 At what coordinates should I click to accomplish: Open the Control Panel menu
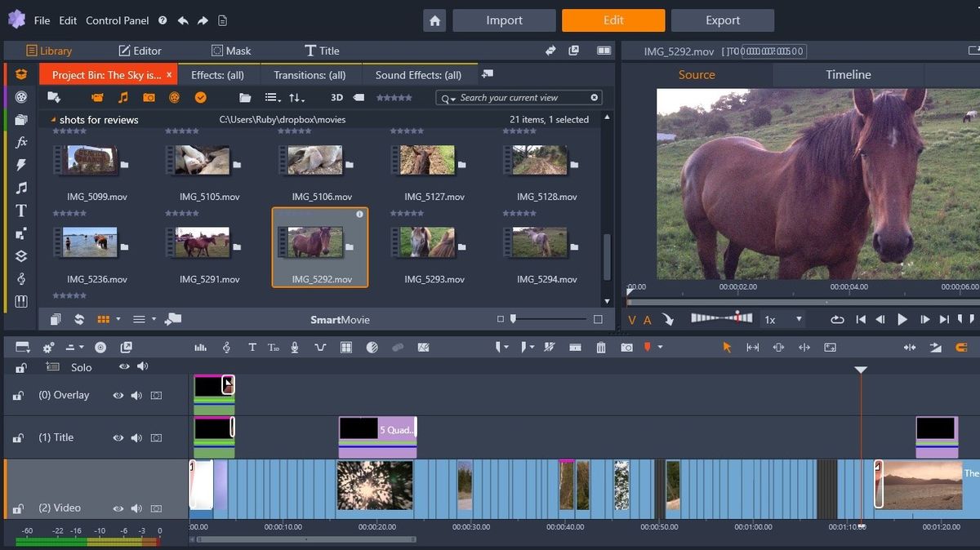(x=118, y=20)
